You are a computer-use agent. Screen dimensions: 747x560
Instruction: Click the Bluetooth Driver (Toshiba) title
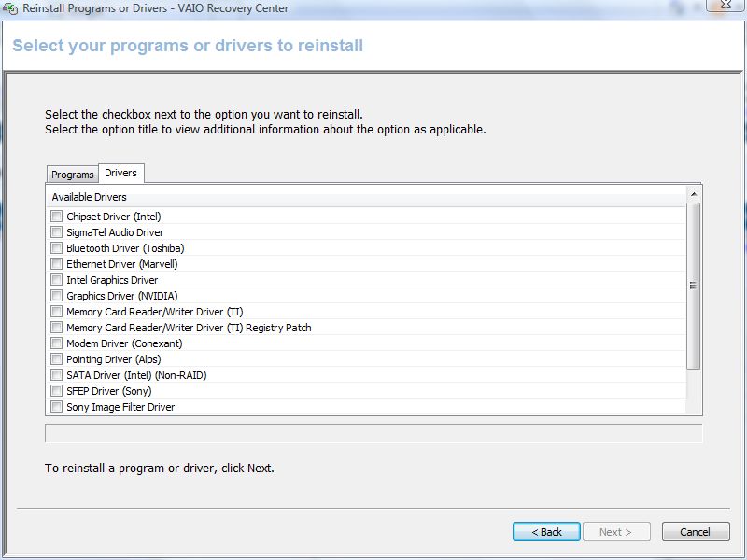[x=125, y=248]
